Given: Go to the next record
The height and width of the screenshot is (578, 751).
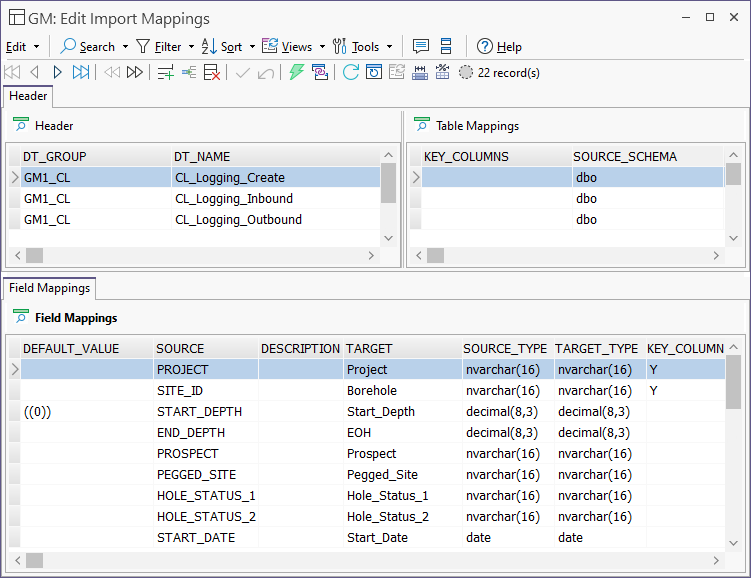Looking at the screenshot, I should (57, 72).
